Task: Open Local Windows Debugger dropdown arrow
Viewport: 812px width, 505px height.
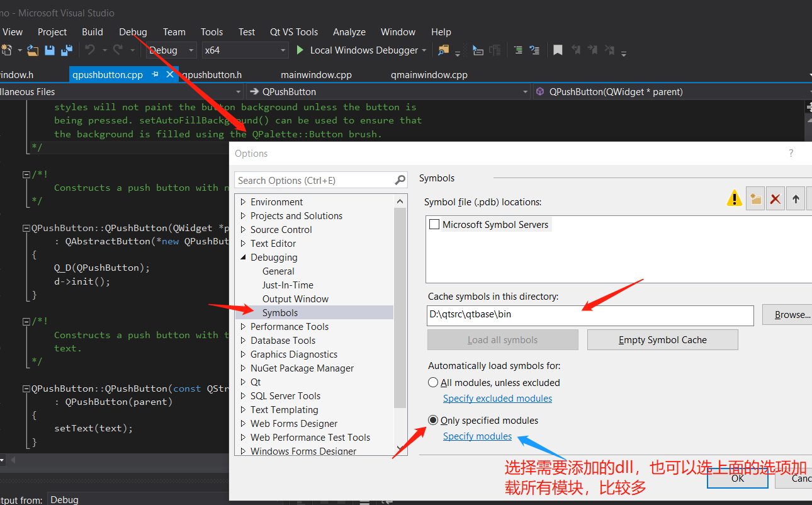Action: click(x=424, y=50)
